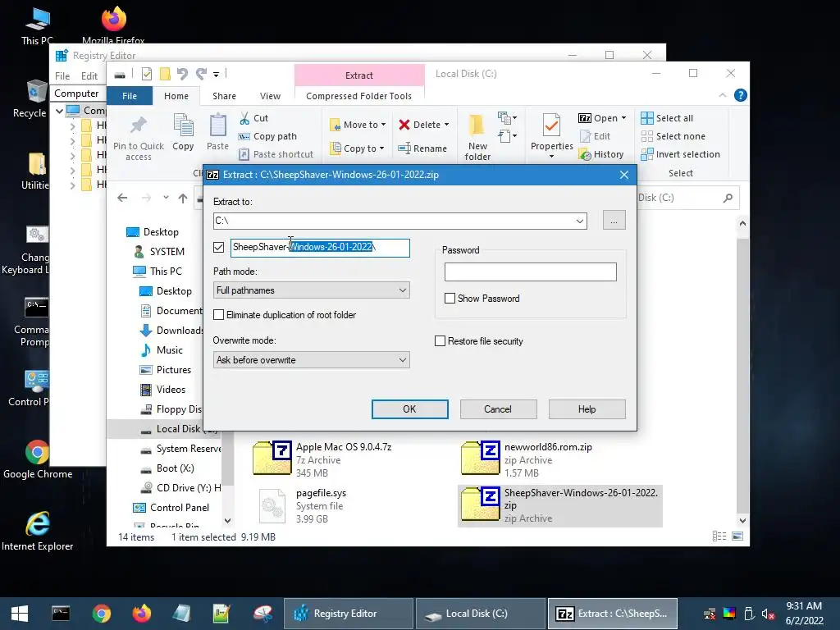
Task: Open the Compressed Folder Tools tab
Action: 359,96
